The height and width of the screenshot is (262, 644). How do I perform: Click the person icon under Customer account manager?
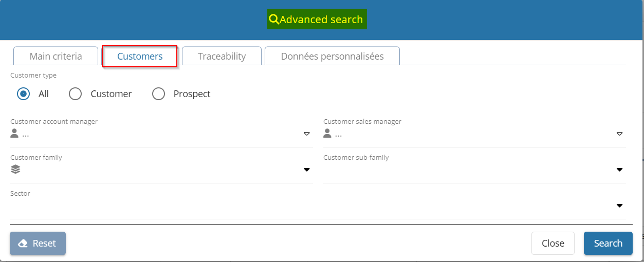point(14,134)
